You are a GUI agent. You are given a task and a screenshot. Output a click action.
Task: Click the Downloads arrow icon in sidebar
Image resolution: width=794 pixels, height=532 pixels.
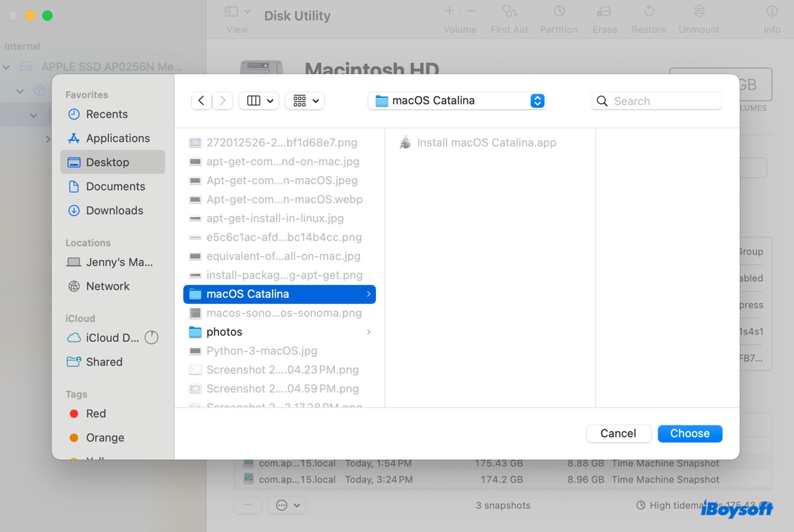(x=74, y=210)
